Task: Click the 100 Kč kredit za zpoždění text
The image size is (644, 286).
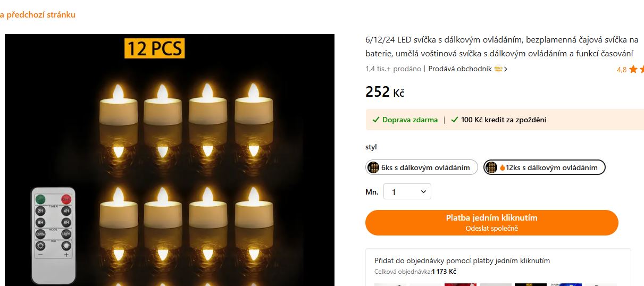Action: (503, 120)
